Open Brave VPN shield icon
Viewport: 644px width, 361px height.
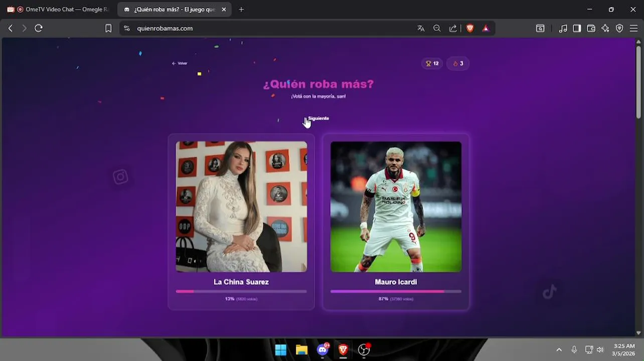click(x=619, y=29)
